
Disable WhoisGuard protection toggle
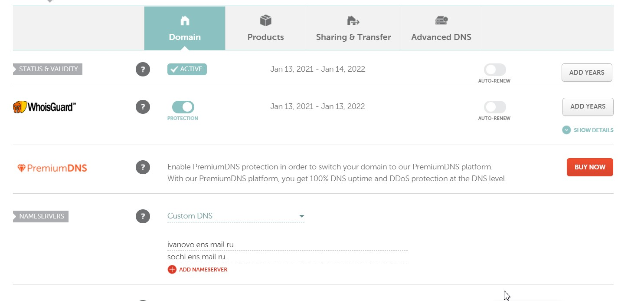(x=183, y=107)
